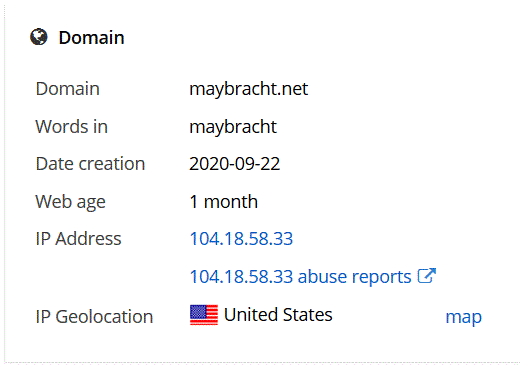Click the Domain row label

pyautogui.click(x=67, y=89)
